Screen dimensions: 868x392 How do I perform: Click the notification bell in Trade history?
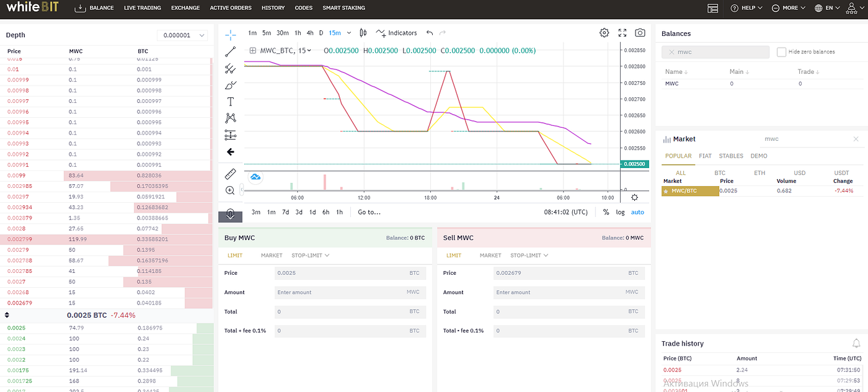856,343
